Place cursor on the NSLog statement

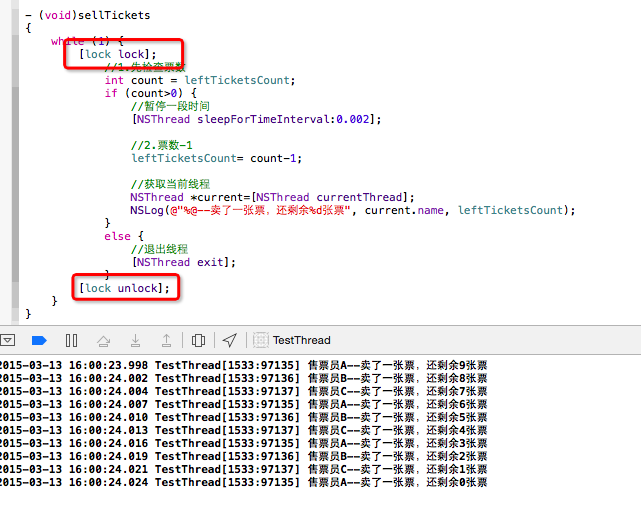coord(352,210)
